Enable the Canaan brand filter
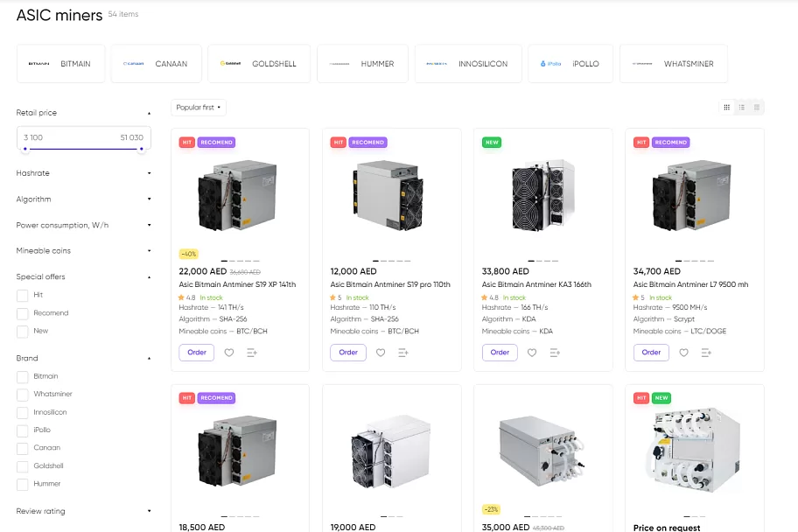 (x=23, y=449)
